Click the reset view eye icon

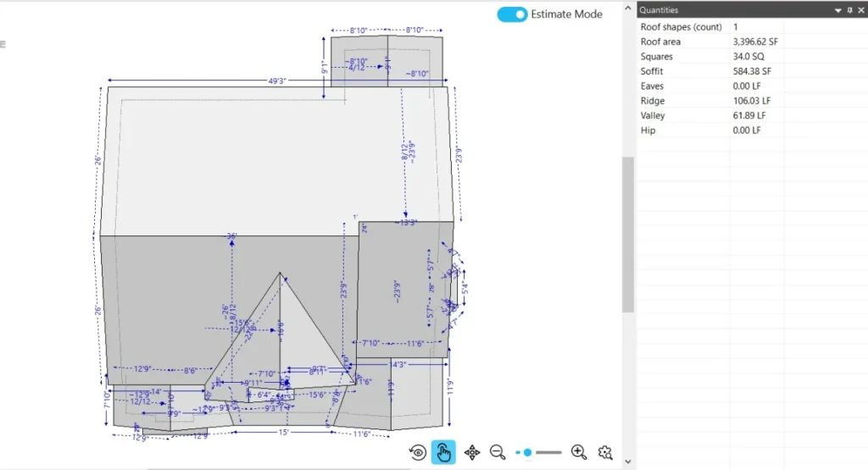[417, 453]
